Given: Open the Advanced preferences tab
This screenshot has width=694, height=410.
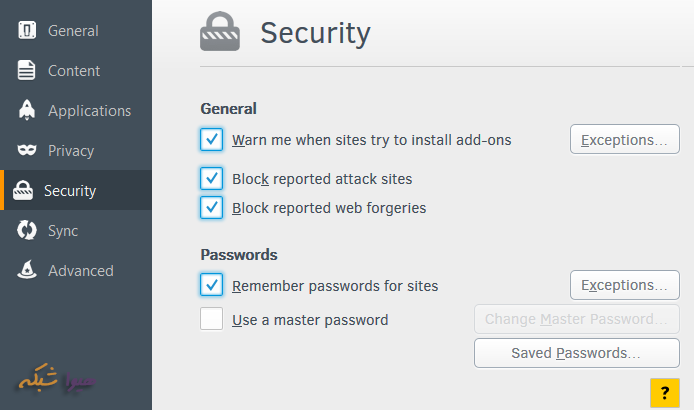Looking at the screenshot, I should tap(81, 271).
